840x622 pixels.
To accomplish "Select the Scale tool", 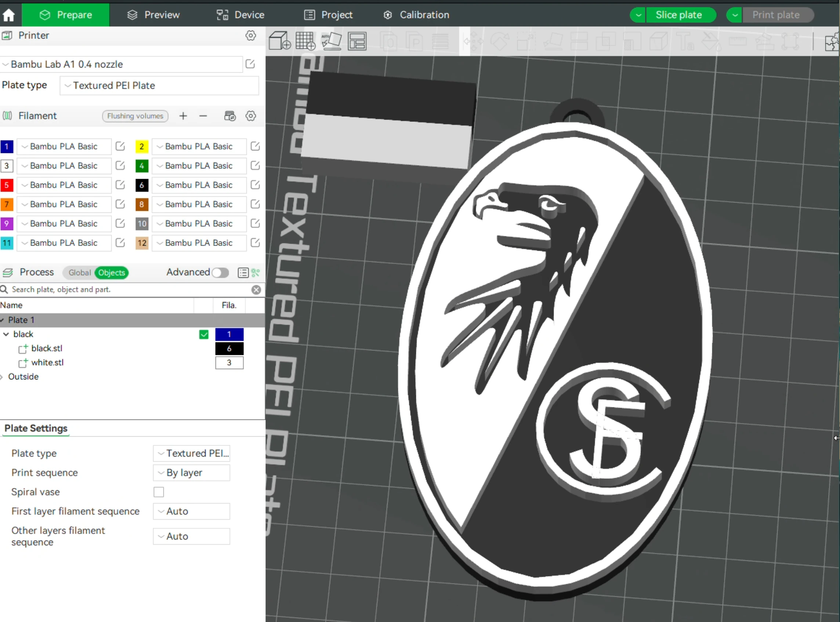I will (526, 41).
